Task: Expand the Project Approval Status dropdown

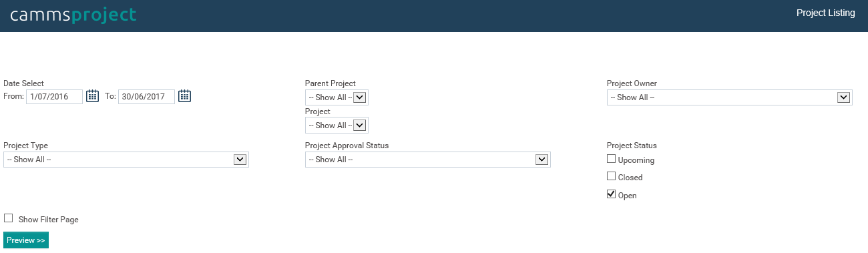Action: pos(428,160)
